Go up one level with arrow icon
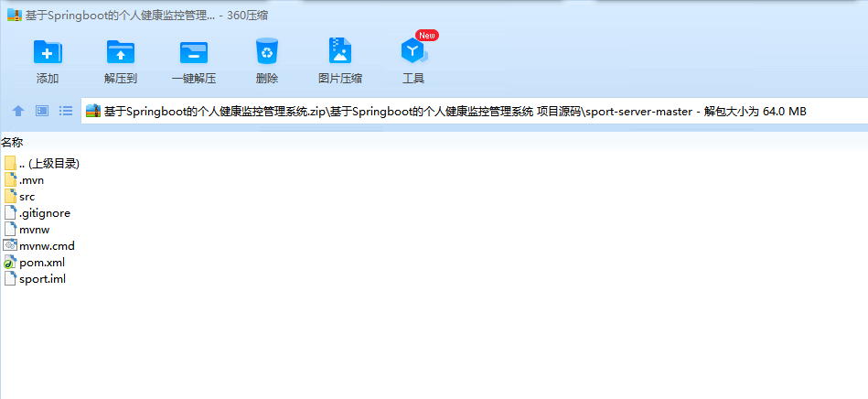Screen dimensions: 868x399 click(18, 112)
